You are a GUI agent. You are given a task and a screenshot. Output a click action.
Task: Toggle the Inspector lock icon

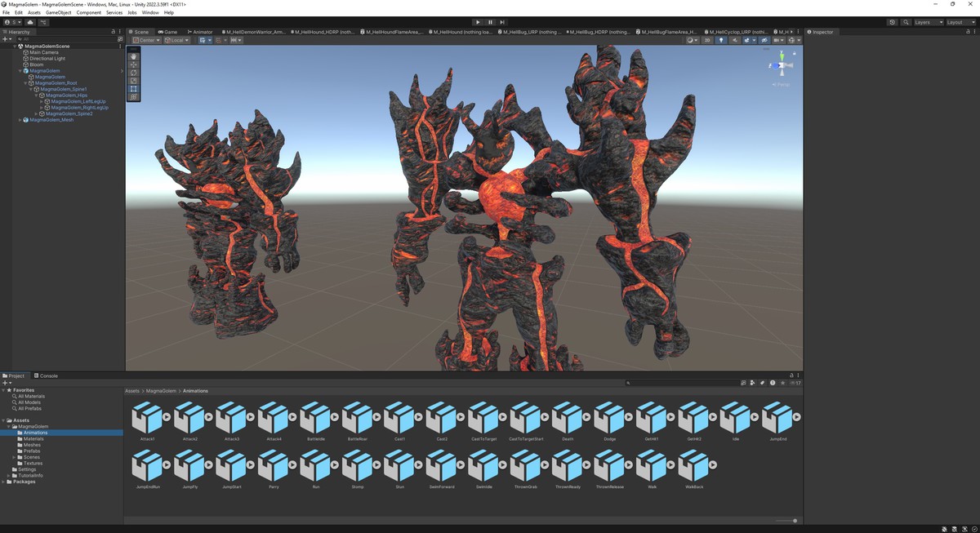point(967,32)
